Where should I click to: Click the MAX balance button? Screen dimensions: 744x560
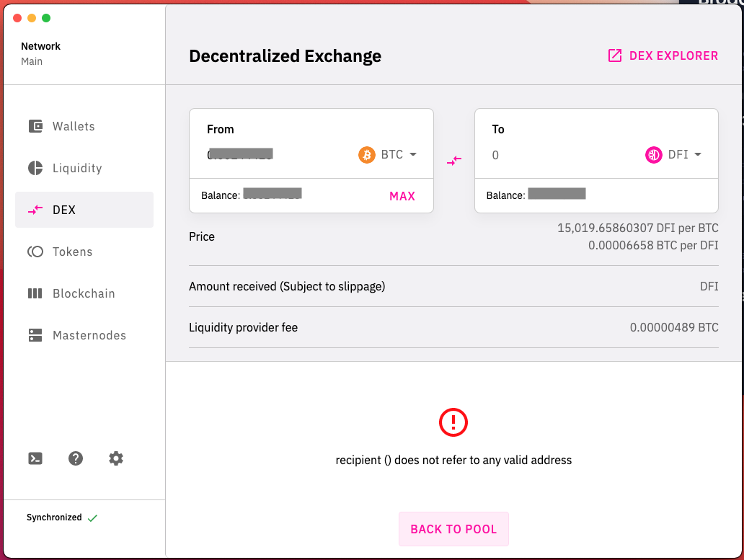tap(402, 196)
